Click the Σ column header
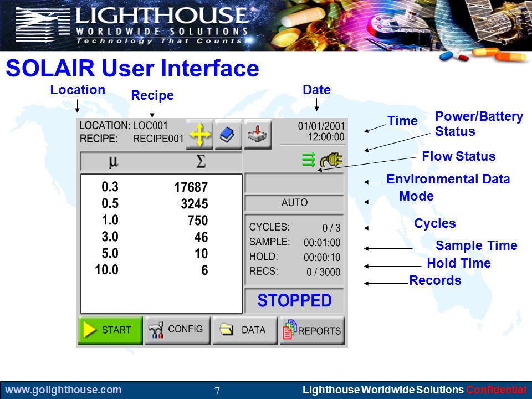This screenshot has width=532, height=399. pos(201,161)
